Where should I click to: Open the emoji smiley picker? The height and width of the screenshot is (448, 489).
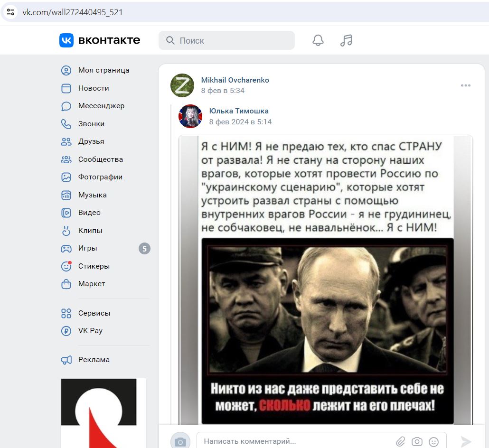(433, 441)
